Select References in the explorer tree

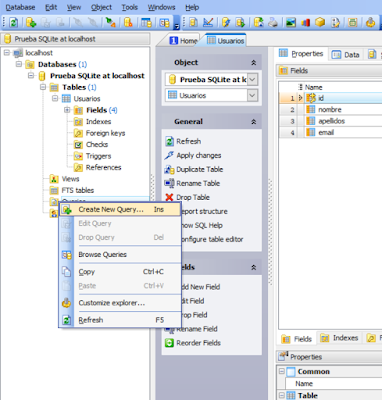[103, 167]
